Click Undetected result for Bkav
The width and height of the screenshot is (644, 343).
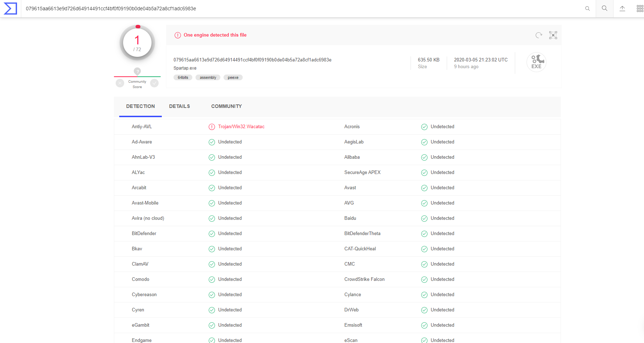230,249
